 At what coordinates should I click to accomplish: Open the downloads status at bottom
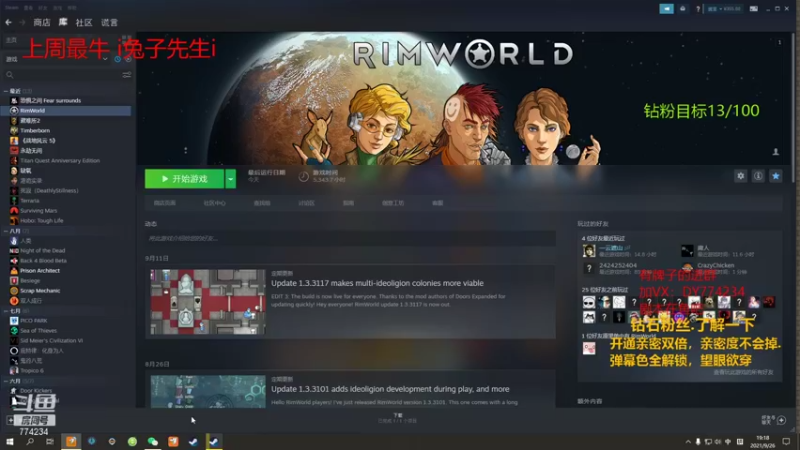point(397,418)
